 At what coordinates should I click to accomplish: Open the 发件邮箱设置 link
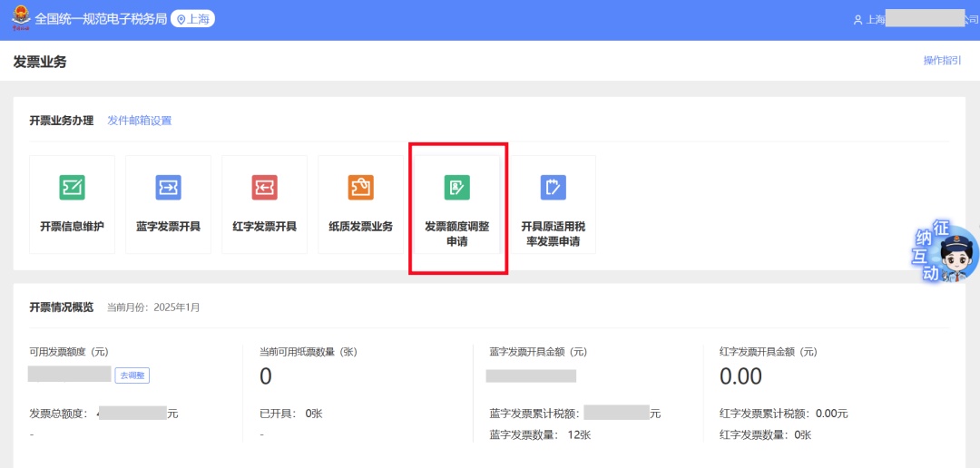pos(140,121)
